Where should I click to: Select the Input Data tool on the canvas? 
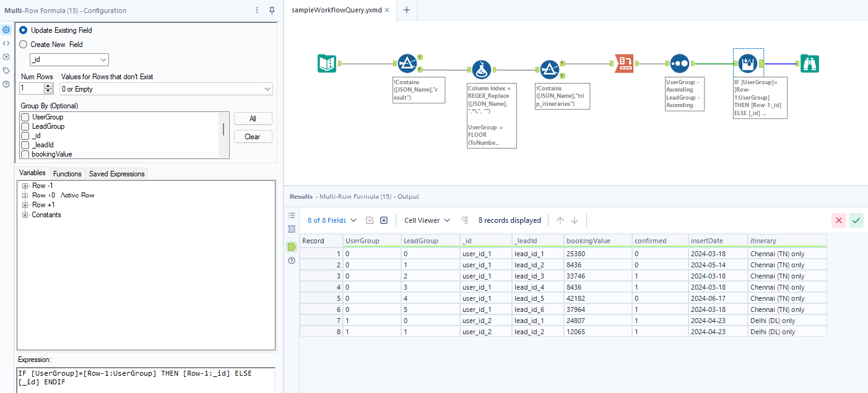point(327,63)
